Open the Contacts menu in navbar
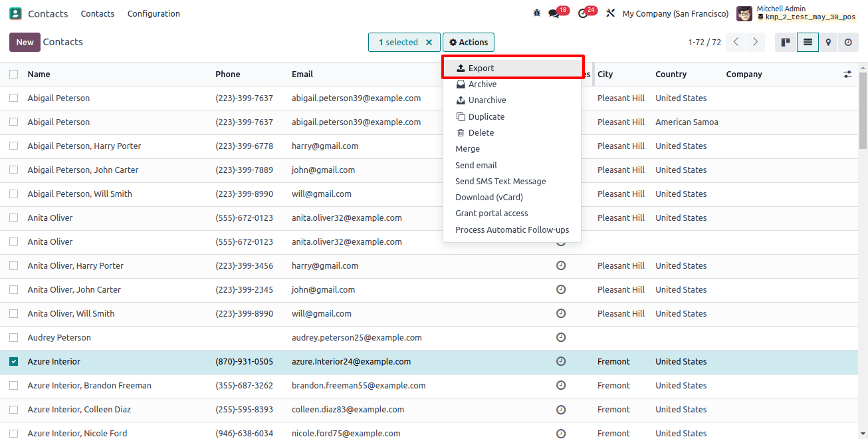 coord(98,13)
